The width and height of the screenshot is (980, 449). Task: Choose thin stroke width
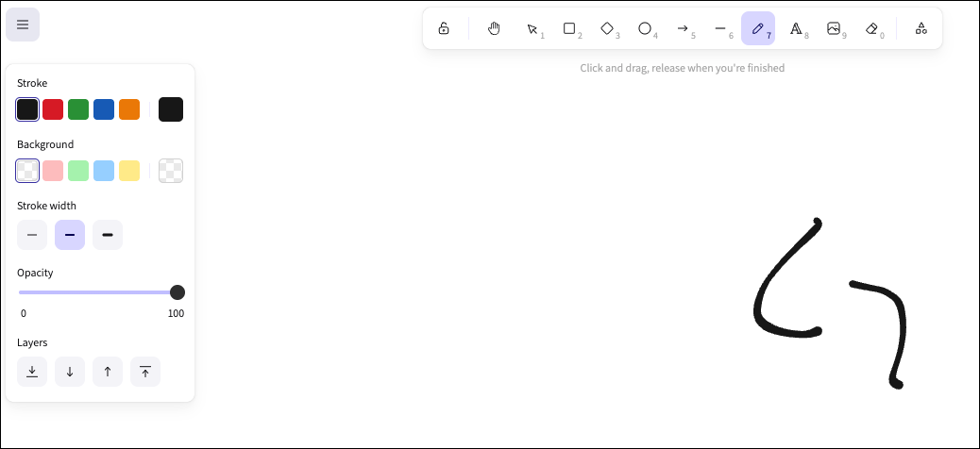tap(32, 235)
